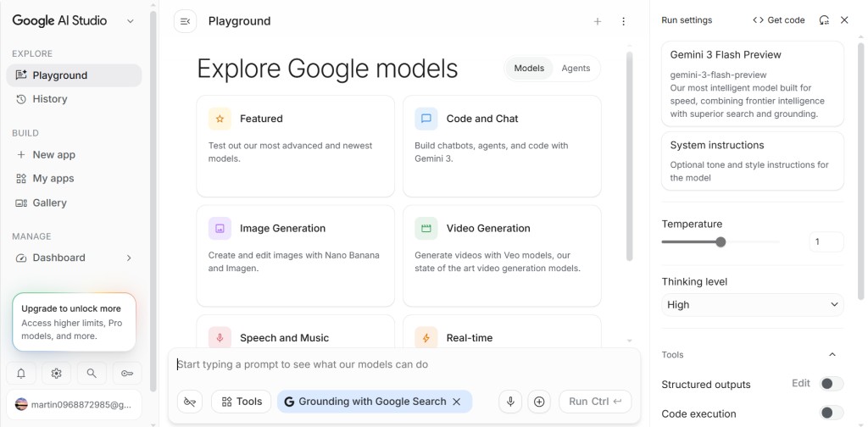This screenshot has height=427, width=868.
Task: Click the "gemini-3-flash-preview" model ID text
Action: coord(718,75)
